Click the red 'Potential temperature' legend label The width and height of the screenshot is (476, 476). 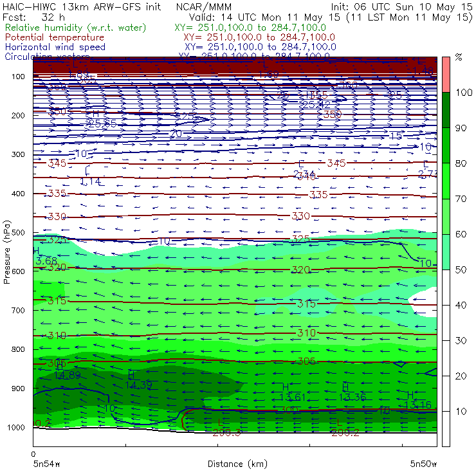tap(54, 37)
